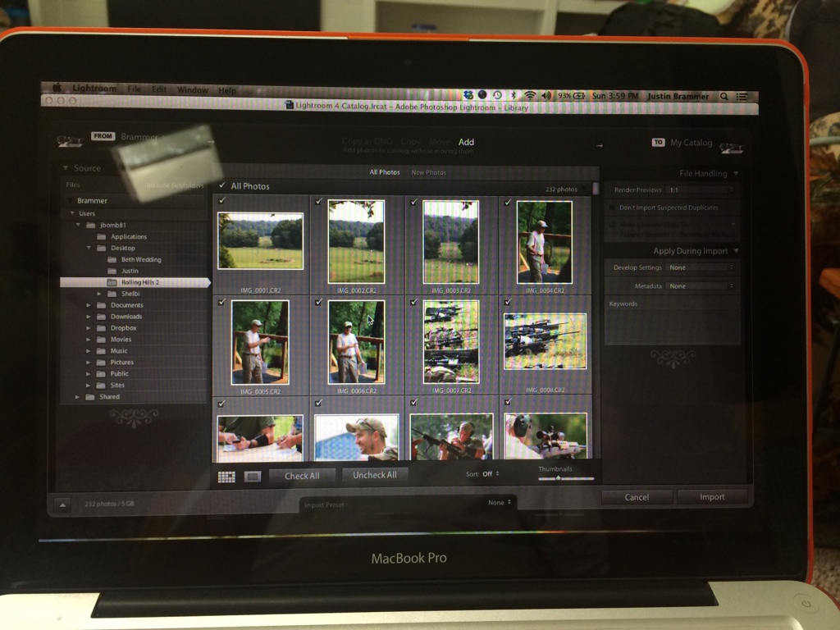Screen dimensions: 840x630
Task: Expand the Downloads folder triangle
Action: [x=89, y=317]
